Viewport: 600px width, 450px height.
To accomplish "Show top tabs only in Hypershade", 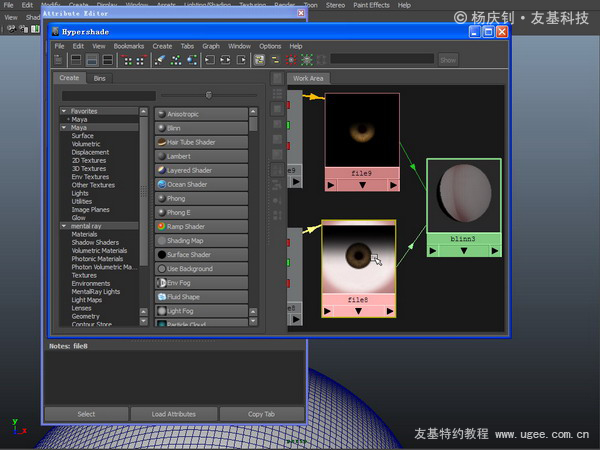I will (76, 60).
